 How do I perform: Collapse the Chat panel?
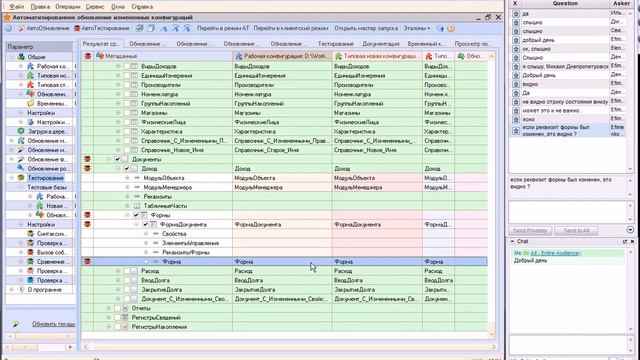[x=512, y=242]
